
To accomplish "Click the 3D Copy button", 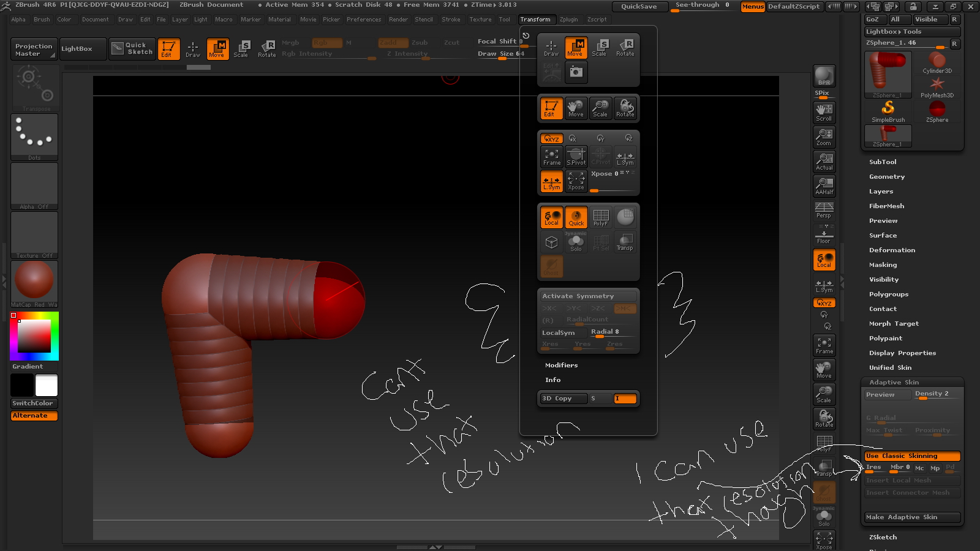I will (x=563, y=399).
